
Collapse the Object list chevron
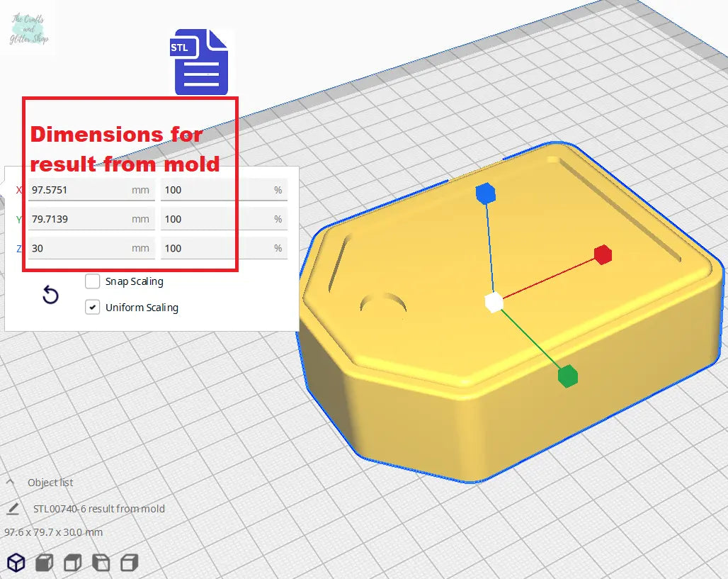(11, 482)
